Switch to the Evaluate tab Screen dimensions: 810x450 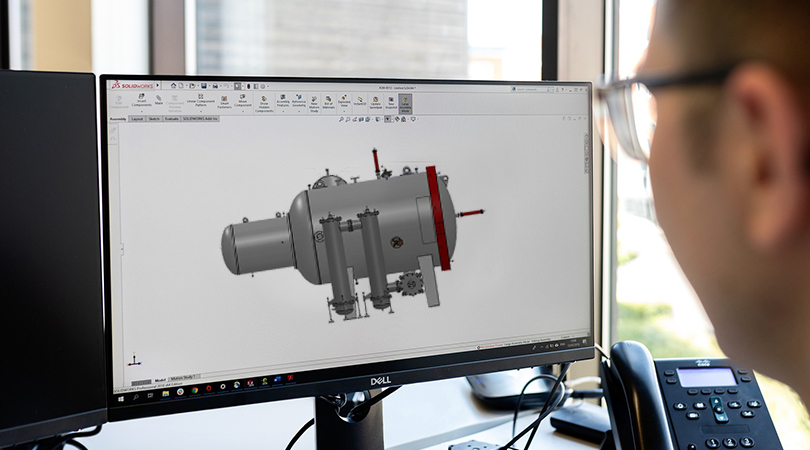[171, 118]
